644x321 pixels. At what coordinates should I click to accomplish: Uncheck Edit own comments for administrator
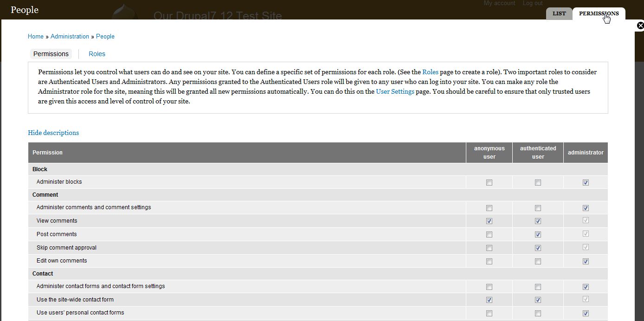click(586, 262)
